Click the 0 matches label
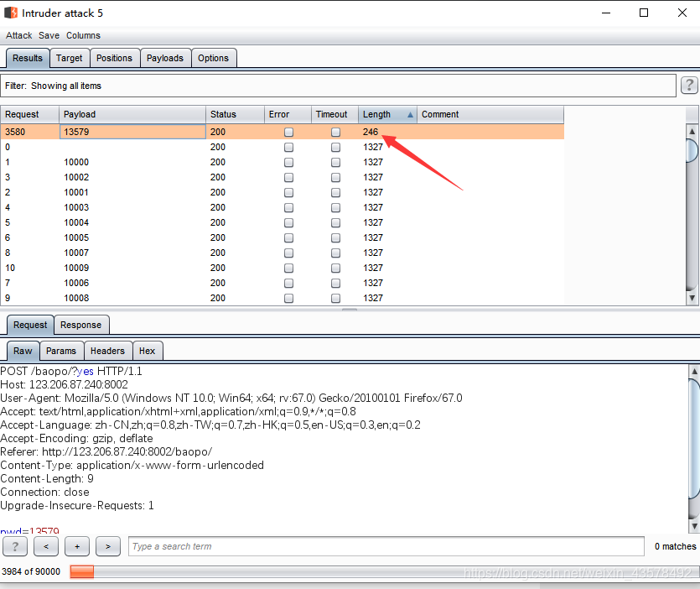Image resolution: width=700 pixels, height=589 pixels. click(675, 546)
